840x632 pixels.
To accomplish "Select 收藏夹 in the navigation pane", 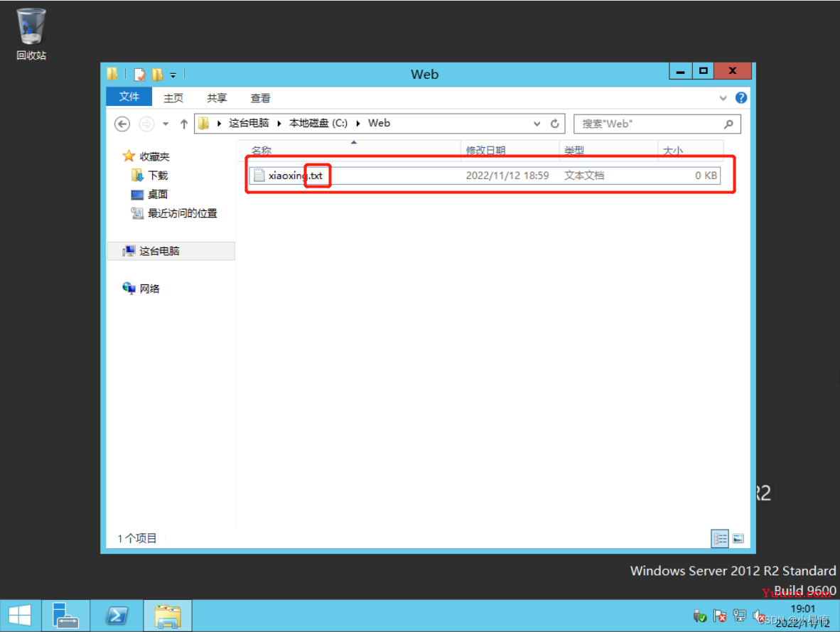I will (x=154, y=156).
